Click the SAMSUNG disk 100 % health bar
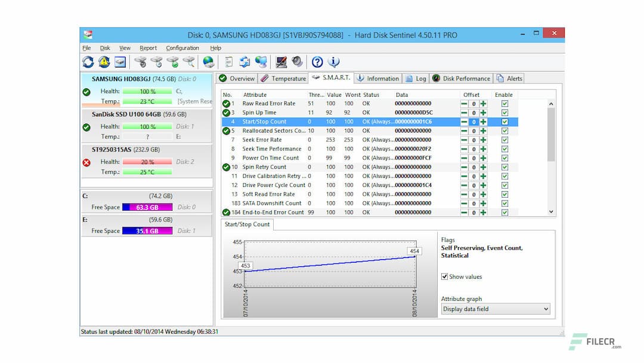The width and height of the screenshot is (644, 363). click(x=147, y=91)
